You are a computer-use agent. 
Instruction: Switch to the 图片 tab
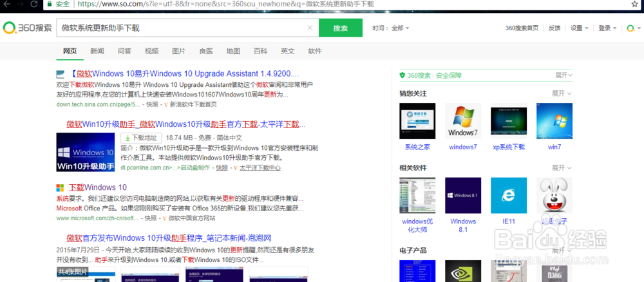tap(178, 52)
